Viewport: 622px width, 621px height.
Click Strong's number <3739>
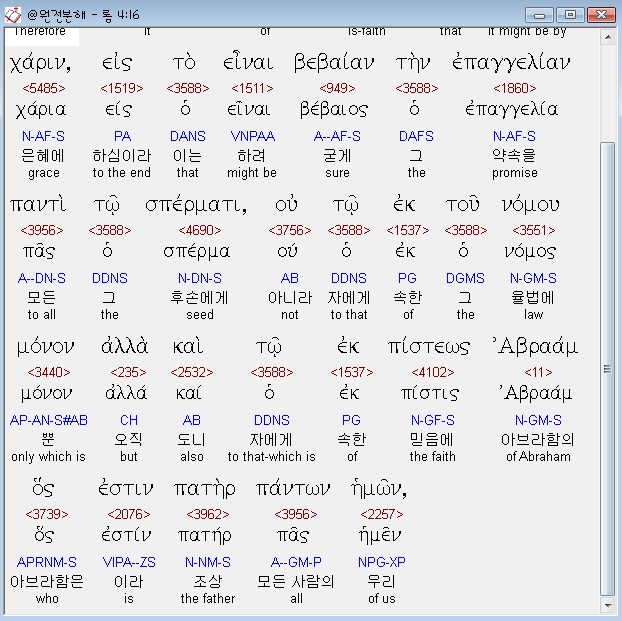47,514
